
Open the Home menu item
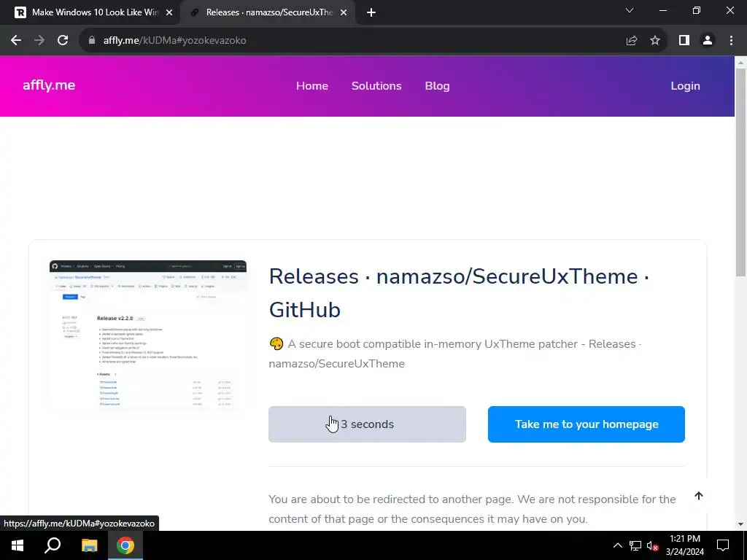[x=312, y=86]
